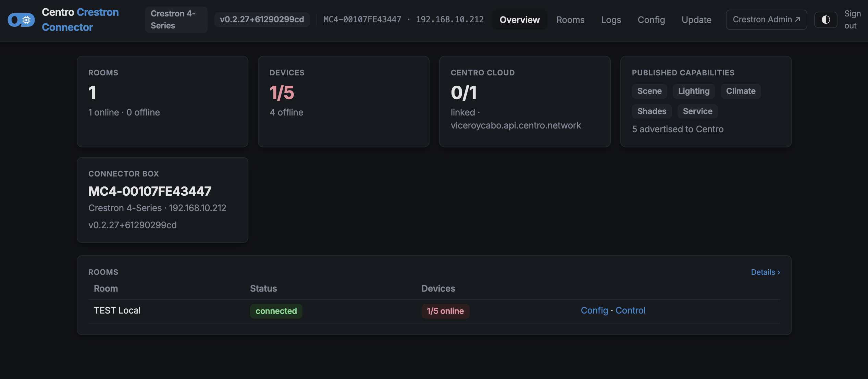This screenshot has width=868, height=379.
Task: Sign out of the connector
Action: click(852, 20)
